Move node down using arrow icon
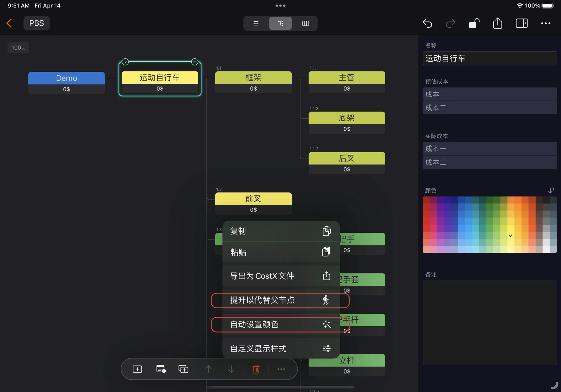 pos(231,369)
